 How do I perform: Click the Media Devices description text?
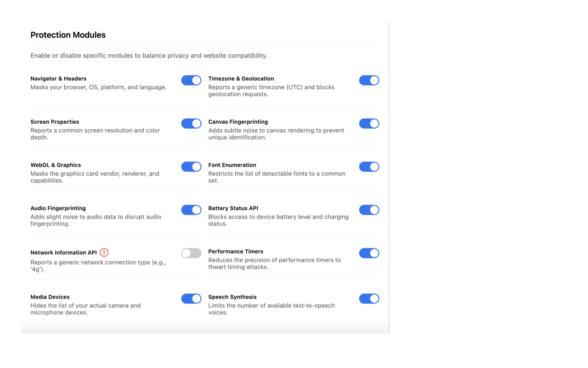[x=85, y=309]
